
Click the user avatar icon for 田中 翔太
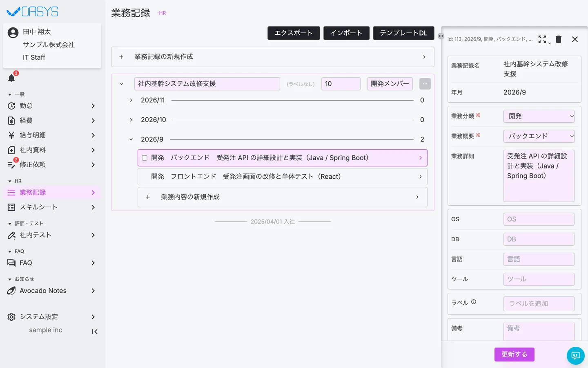(13, 33)
